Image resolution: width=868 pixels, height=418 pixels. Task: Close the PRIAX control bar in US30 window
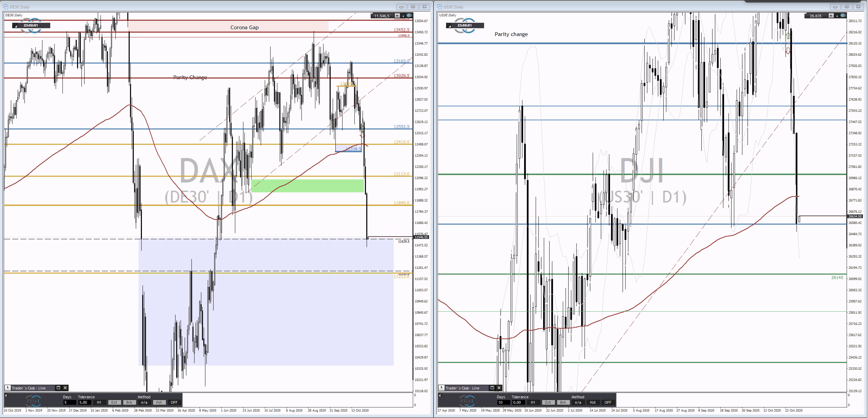pos(440,395)
